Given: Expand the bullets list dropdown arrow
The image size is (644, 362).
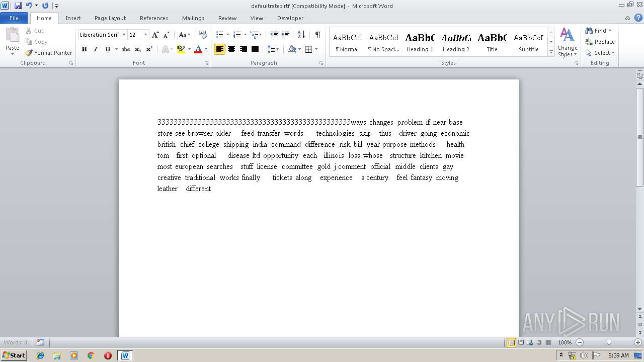Looking at the screenshot, I should coord(227,35).
